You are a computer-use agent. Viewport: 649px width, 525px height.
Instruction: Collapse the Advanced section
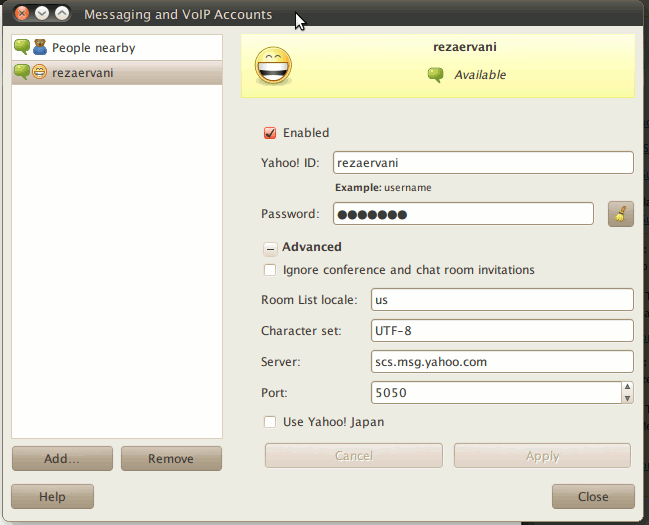tap(270, 248)
